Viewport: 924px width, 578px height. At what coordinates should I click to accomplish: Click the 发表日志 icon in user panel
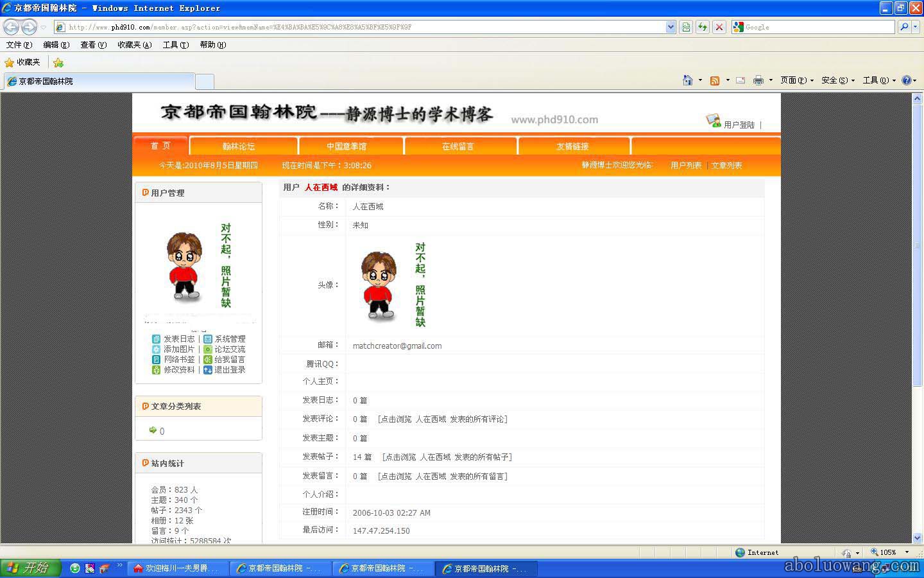(156, 338)
